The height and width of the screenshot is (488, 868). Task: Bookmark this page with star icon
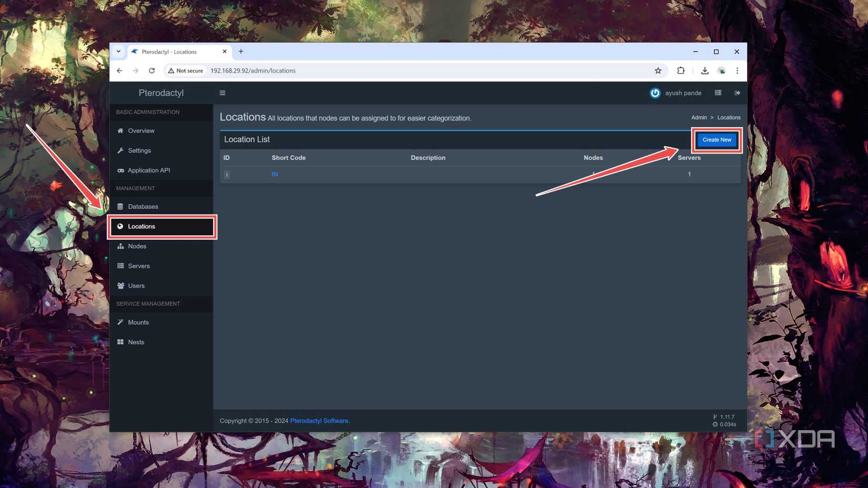pos(658,70)
